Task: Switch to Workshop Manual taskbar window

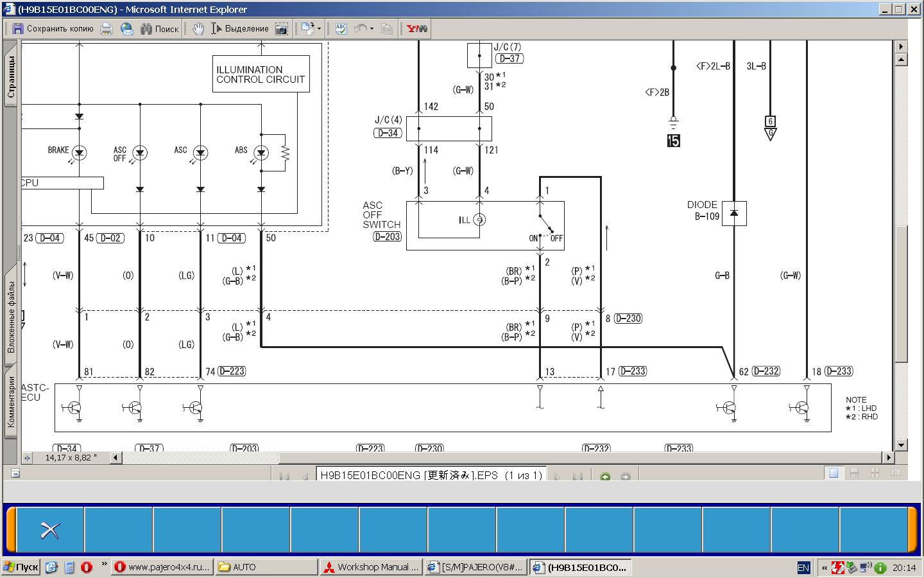Action: pyautogui.click(x=371, y=567)
